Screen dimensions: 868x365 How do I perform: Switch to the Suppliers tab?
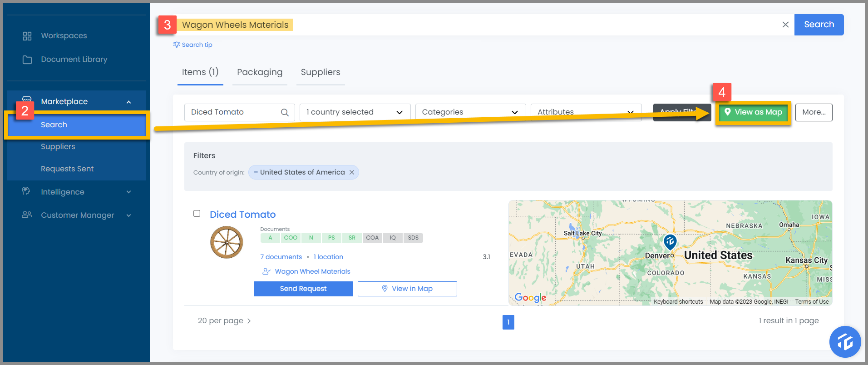point(321,72)
